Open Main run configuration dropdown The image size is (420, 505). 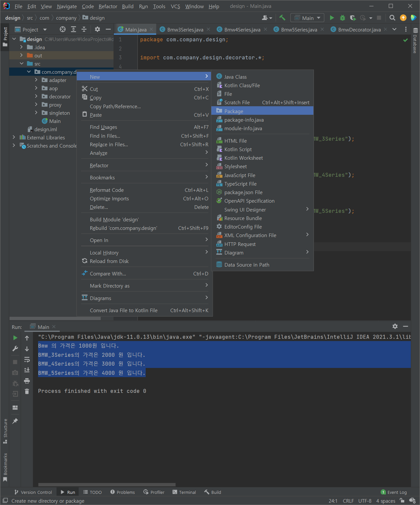coord(307,18)
